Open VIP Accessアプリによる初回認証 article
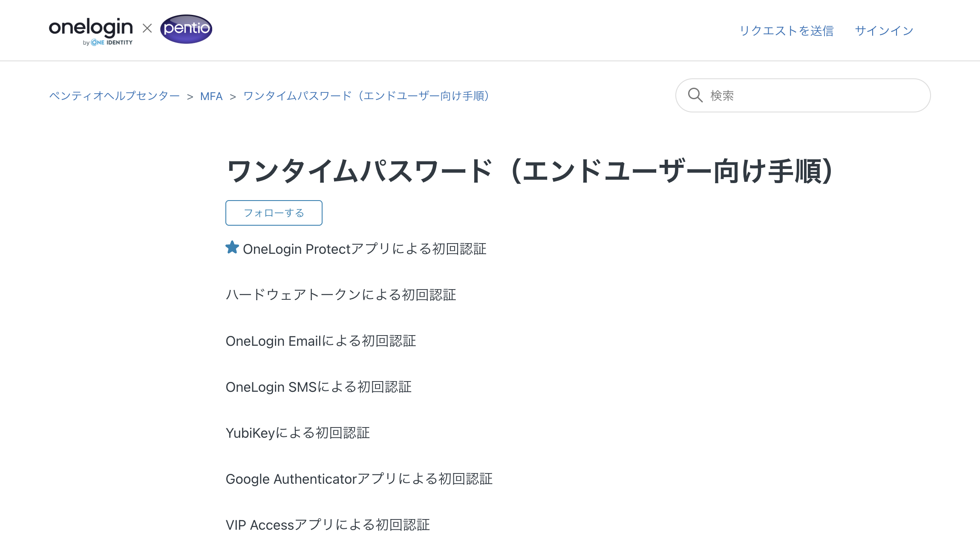This screenshot has width=980, height=551. (x=328, y=525)
